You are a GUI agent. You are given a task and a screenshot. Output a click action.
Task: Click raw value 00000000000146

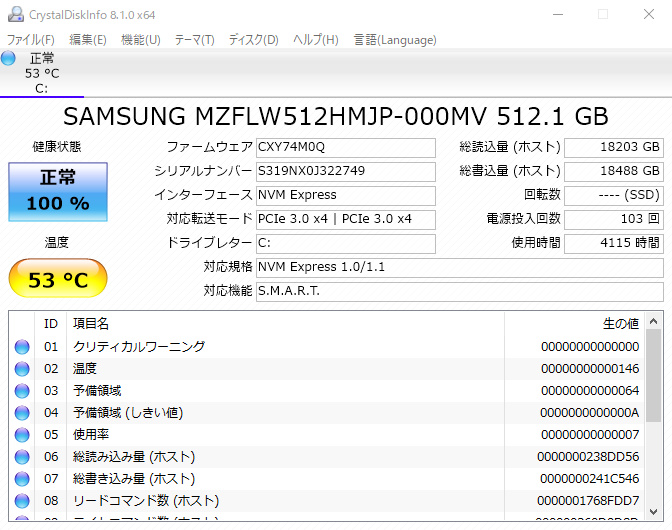pos(590,369)
